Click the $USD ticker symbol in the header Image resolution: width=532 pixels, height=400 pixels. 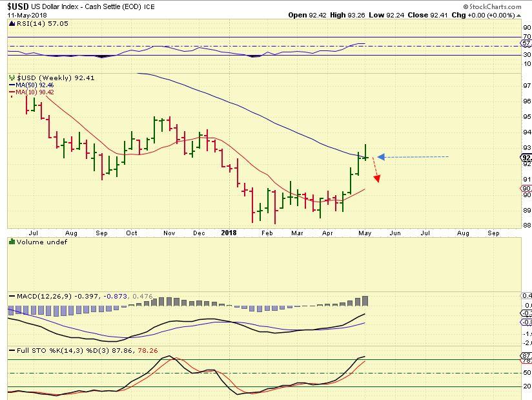(x=18, y=6)
